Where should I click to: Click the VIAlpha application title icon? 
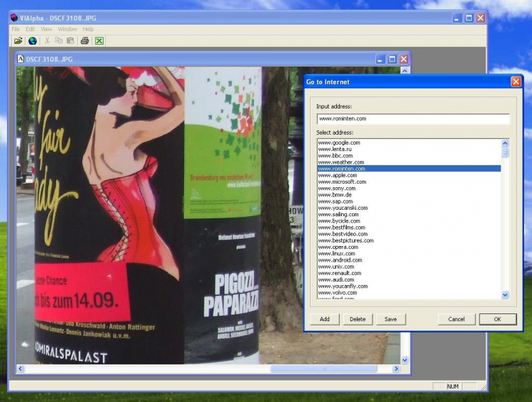(14, 18)
